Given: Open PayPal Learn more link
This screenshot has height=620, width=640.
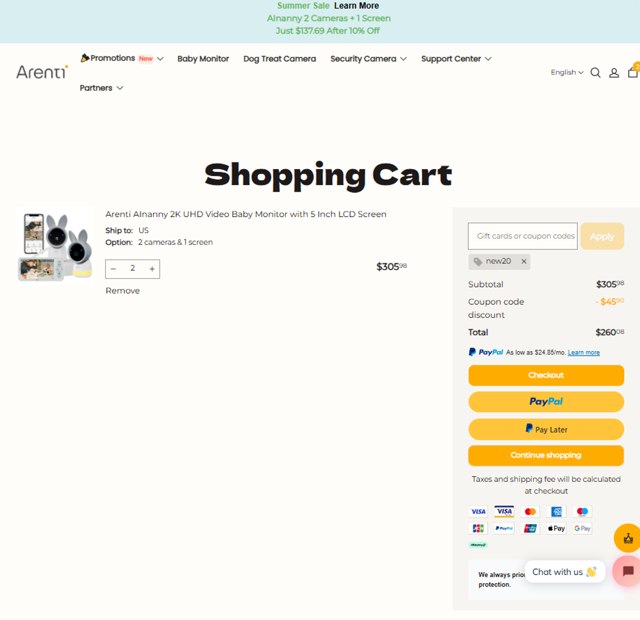Looking at the screenshot, I should point(583,352).
